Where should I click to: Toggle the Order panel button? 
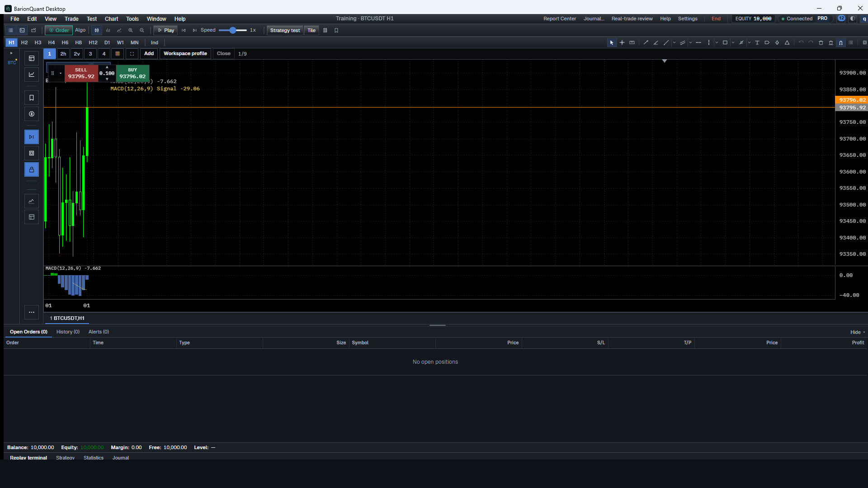click(x=59, y=30)
